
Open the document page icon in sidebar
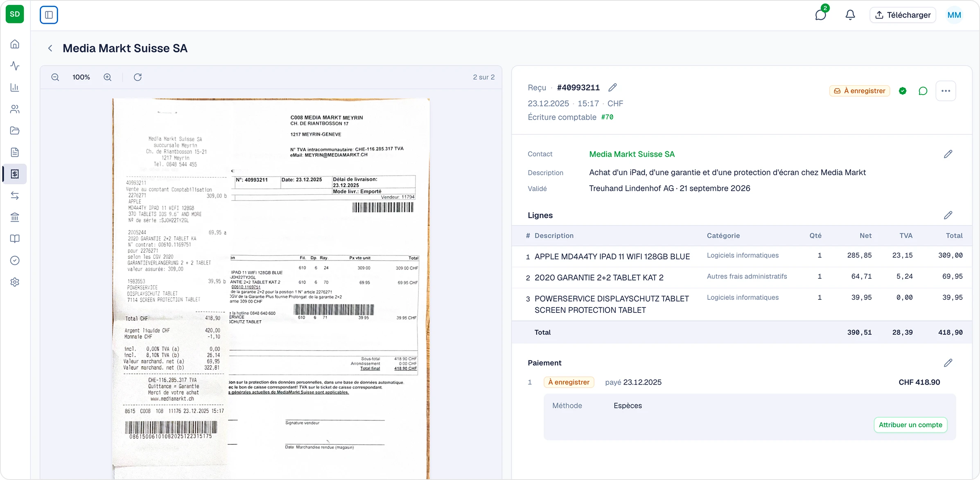15,152
